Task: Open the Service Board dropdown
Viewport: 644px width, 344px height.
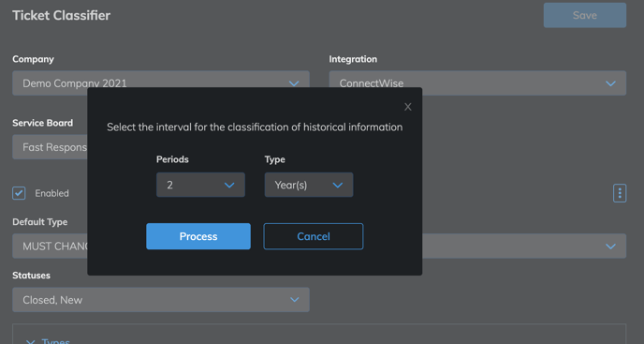Action: pos(50,147)
